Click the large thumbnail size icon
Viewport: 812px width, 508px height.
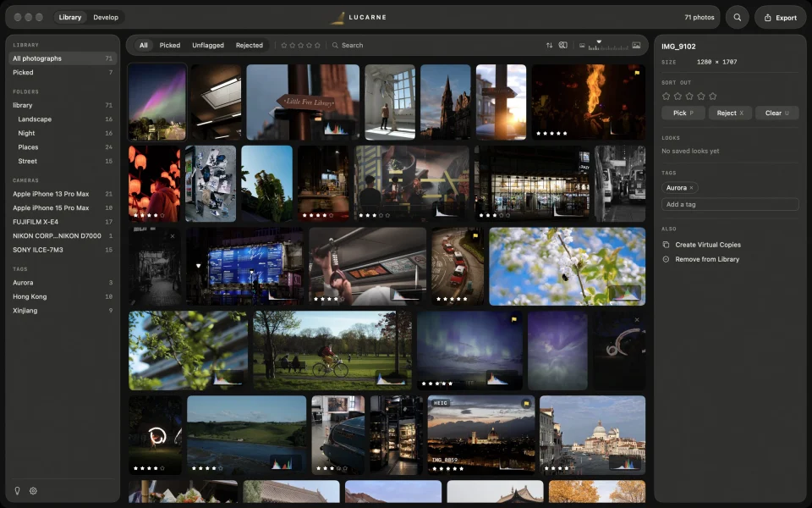pyautogui.click(x=636, y=45)
